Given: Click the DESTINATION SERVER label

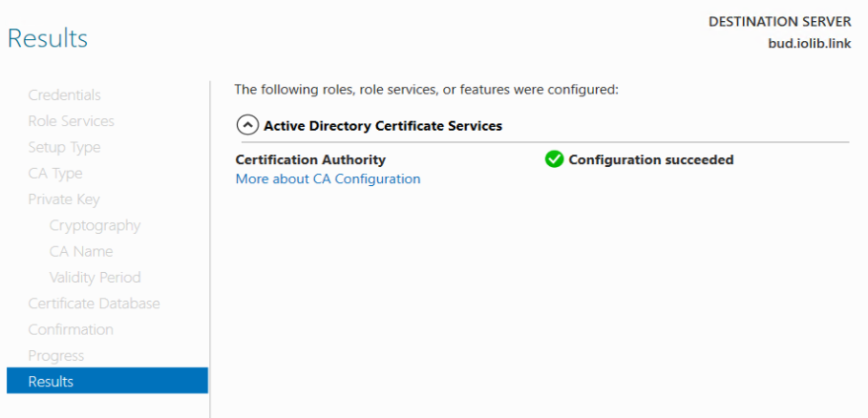Looking at the screenshot, I should coord(779,22).
